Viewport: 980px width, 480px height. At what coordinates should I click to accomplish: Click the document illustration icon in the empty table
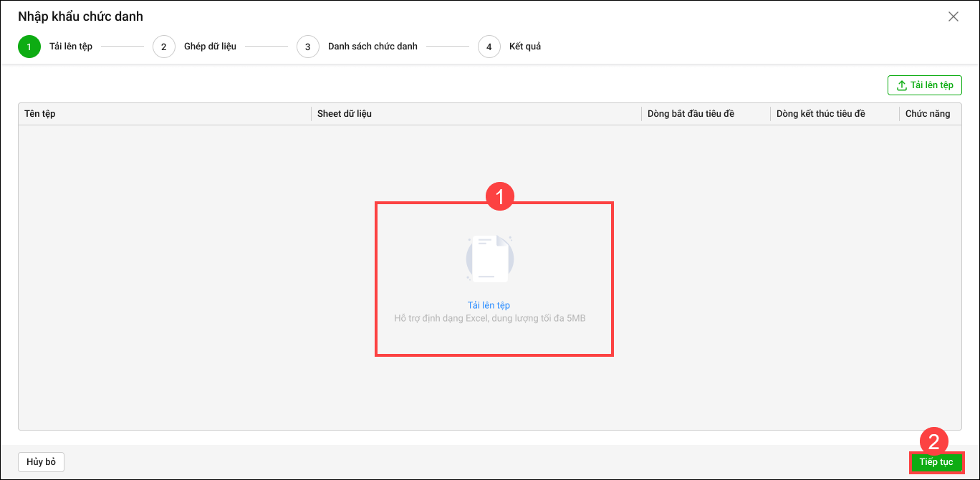point(490,259)
